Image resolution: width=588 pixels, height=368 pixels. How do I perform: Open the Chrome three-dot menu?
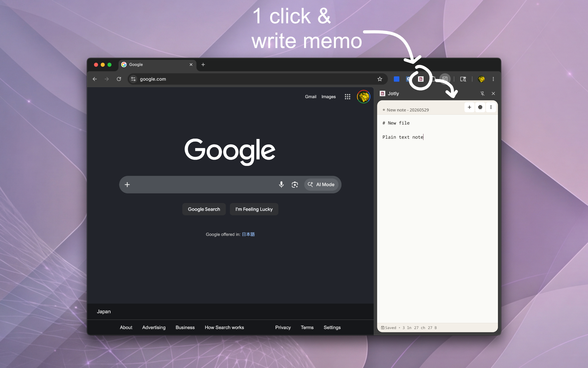pos(493,79)
